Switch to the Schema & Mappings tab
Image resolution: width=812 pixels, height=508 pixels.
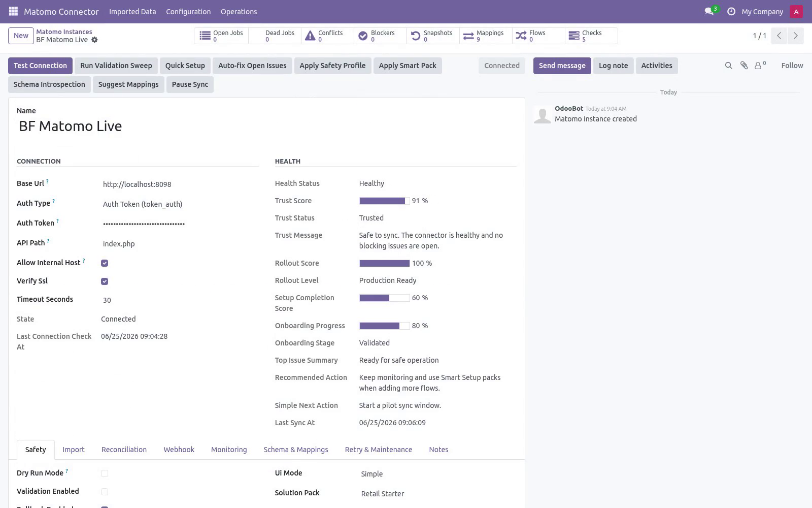coord(296,450)
